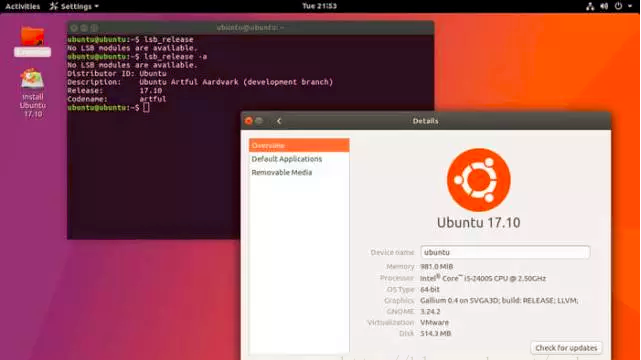Open the Settings app menu dropdown
The height and width of the screenshot is (360, 641).
pos(74,6)
